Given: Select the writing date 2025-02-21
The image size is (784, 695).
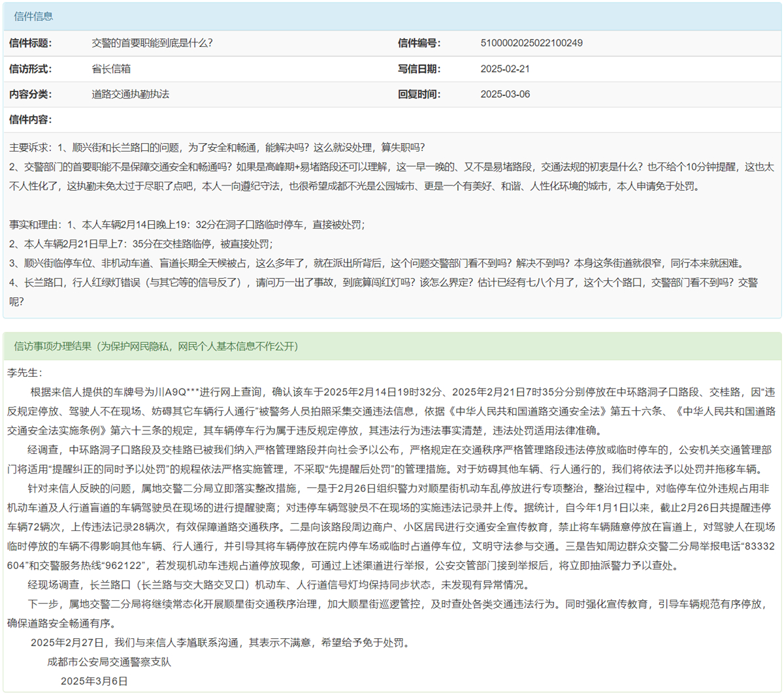Looking at the screenshot, I should pos(505,69).
